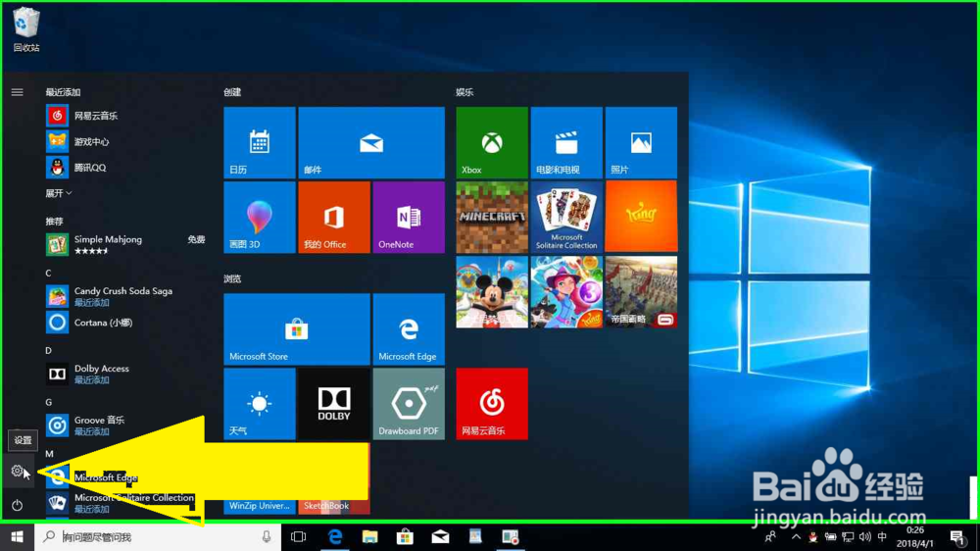Launch the Paint 3D (画图 3D) tile

coord(260,217)
